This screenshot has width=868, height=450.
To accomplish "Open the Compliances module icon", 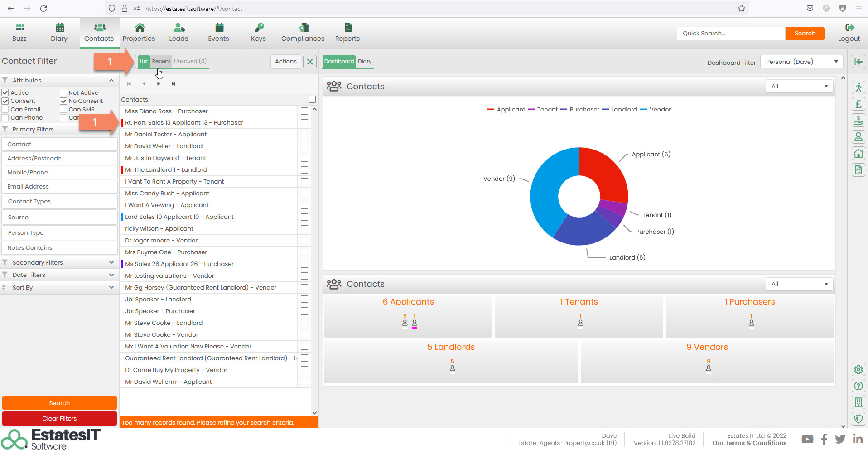I will coord(303,28).
